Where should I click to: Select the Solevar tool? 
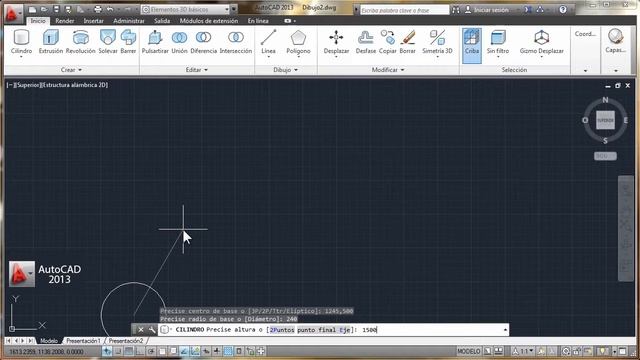[x=108, y=42]
